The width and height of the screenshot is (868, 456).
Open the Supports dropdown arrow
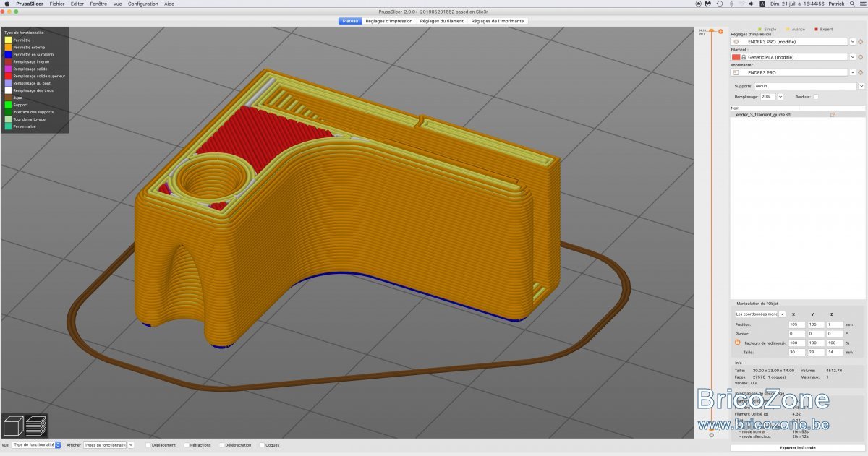pos(861,86)
